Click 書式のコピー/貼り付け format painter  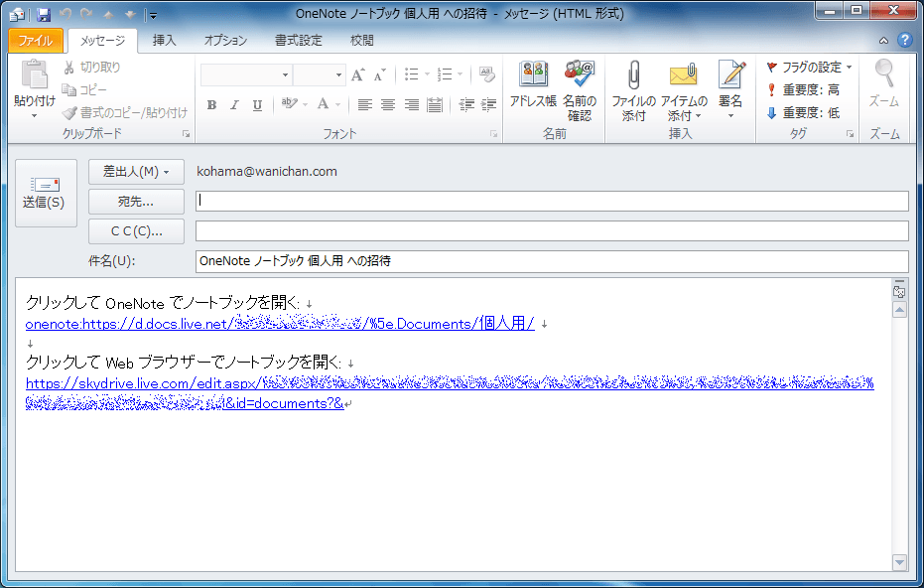(125, 112)
